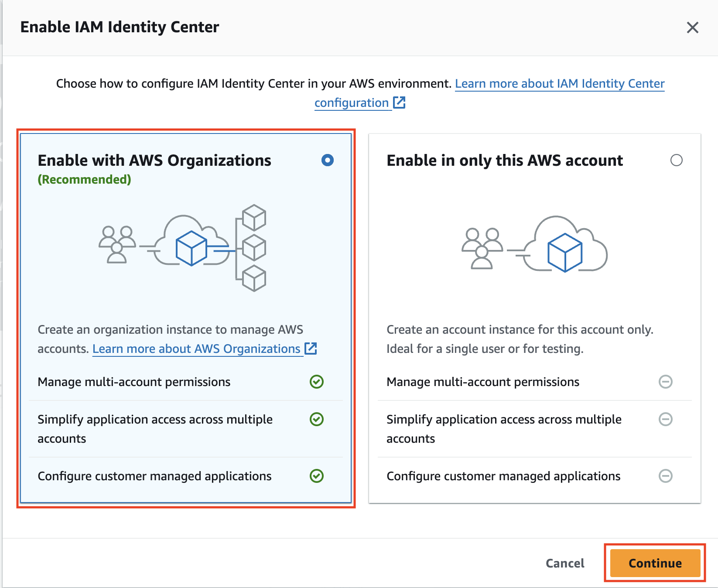The height and width of the screenshot is (588, 718).
Task: Click the external link icon after AWS Organizations link
Action: [x=311, y=349]
